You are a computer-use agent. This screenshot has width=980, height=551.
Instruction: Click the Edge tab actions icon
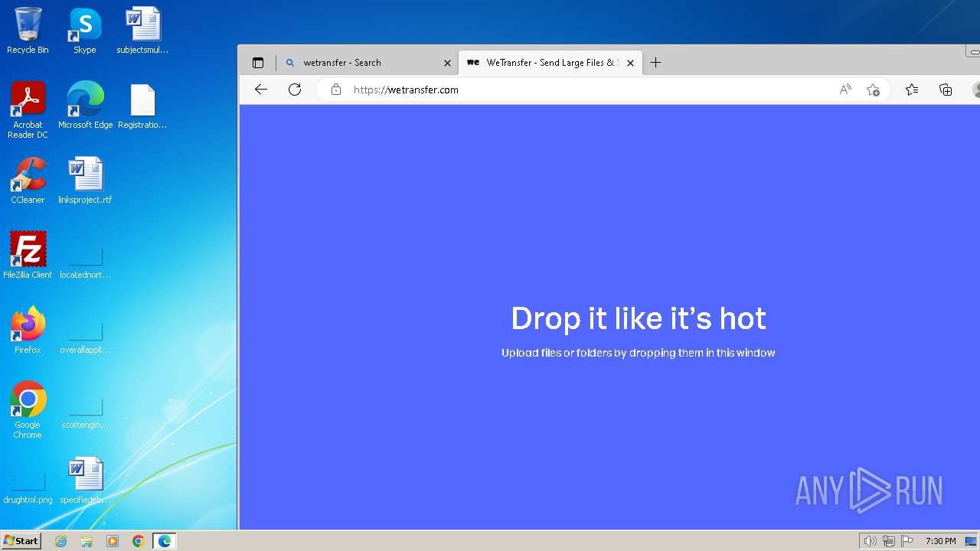pyautogui.click(x=258, y=63)
